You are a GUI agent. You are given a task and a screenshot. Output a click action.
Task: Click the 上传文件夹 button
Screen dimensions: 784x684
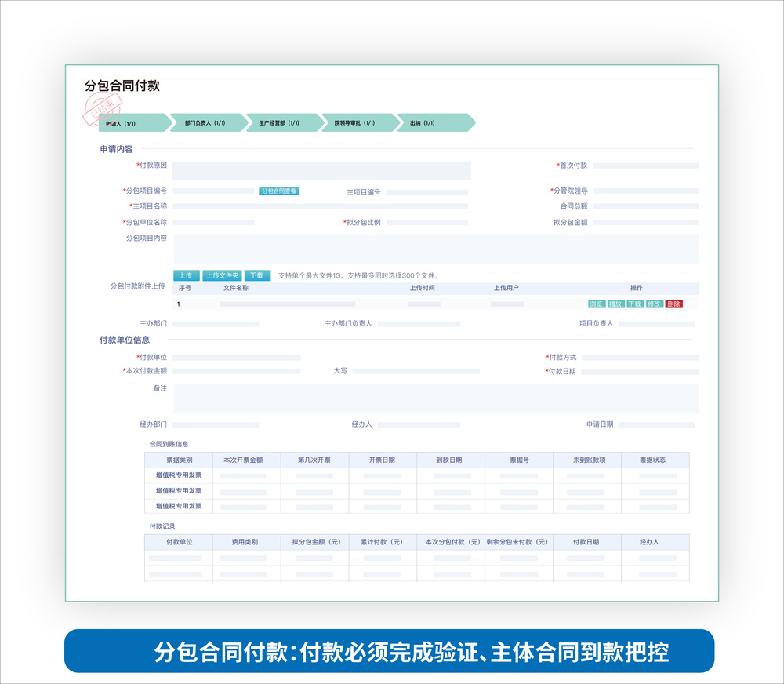222,275
